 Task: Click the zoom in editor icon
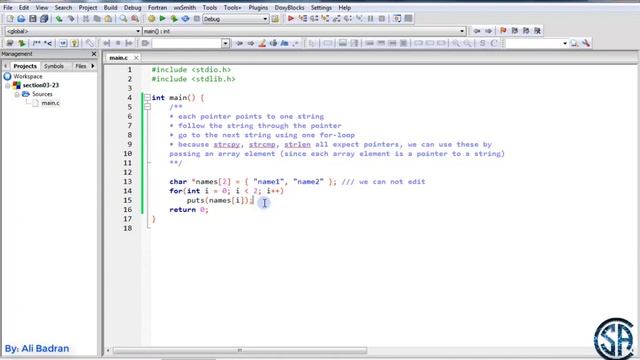point(456,43)
